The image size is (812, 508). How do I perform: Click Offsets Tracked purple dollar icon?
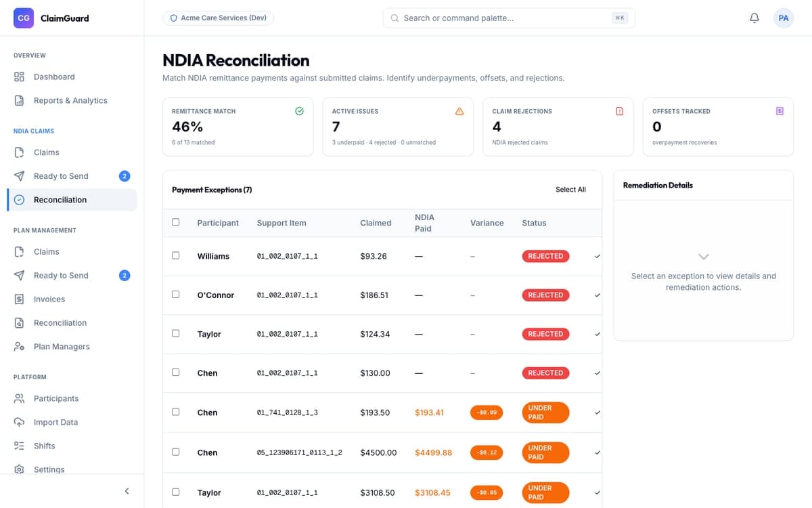(780, 111)
